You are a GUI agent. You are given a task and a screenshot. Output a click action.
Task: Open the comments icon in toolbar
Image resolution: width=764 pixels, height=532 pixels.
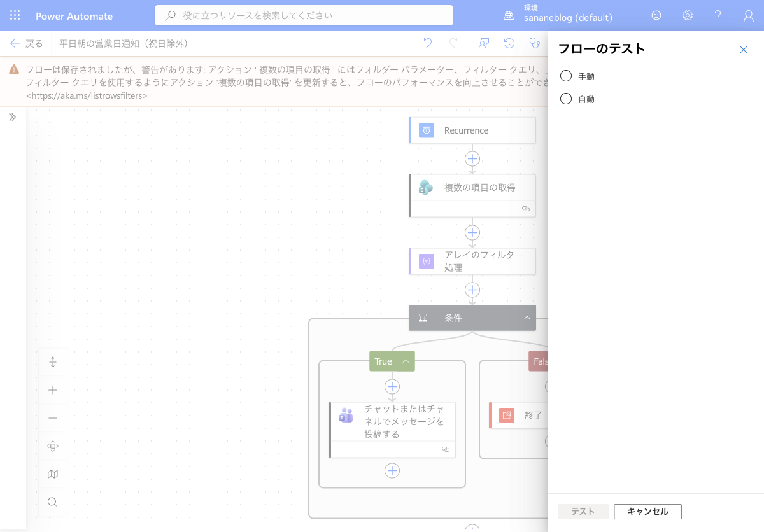tap(484, 43)
